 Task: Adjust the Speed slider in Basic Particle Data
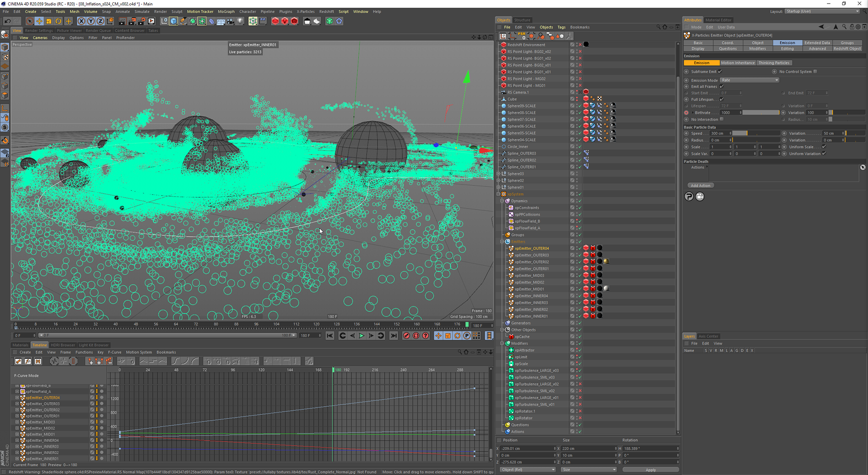[755, 133]
